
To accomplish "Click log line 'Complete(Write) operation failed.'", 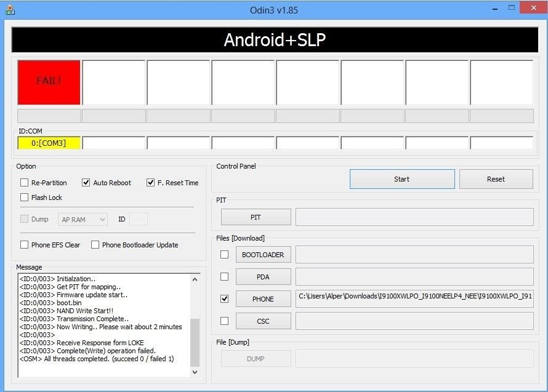I will point(87,351).
